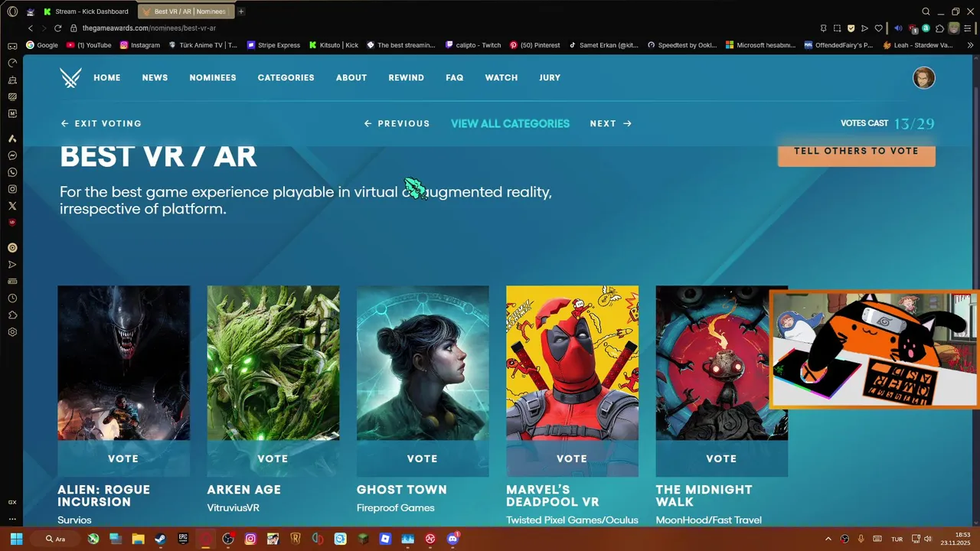Click the snapshot icon in address bar
Image resolution: width=980 pixels, height=551 pixels.
point(837,28)
